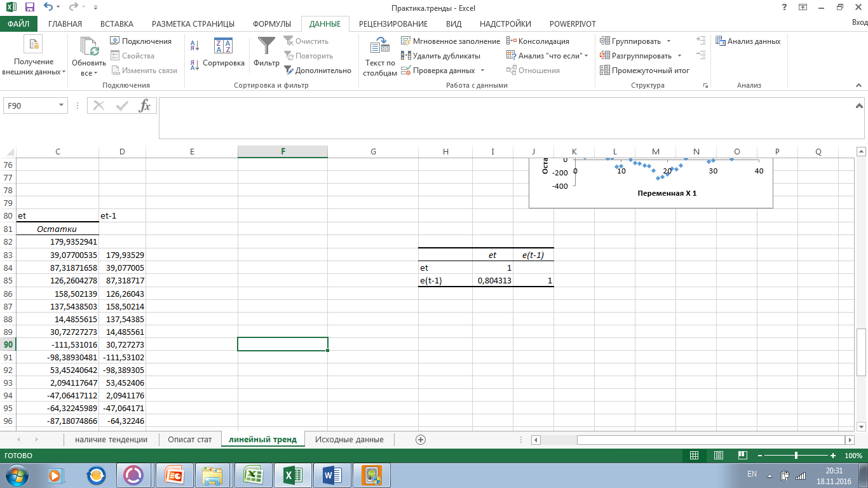Viewport: 868px width, 488px height.
Task: Click Data Analysis (Анализ данных) button
Action: [748, 41]
